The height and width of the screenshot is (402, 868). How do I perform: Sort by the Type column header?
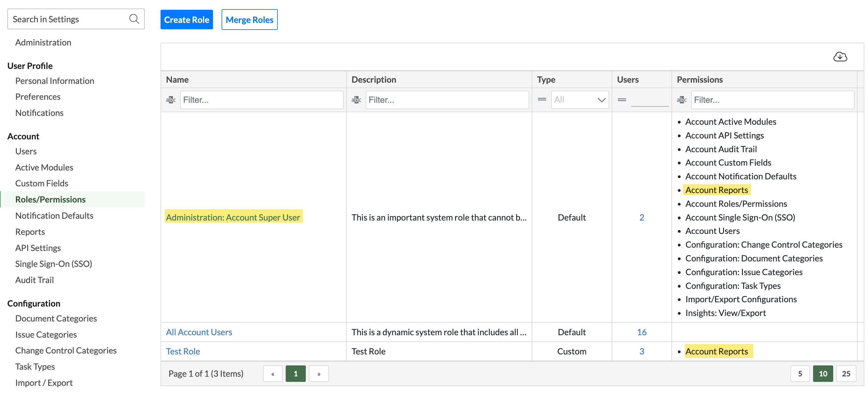click(x=571, y=80)
